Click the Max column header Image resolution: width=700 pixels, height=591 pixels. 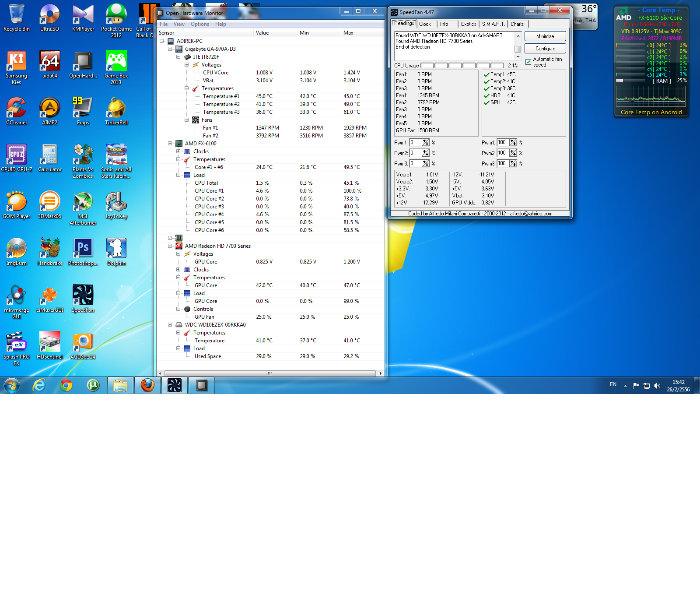click(363, 33)
